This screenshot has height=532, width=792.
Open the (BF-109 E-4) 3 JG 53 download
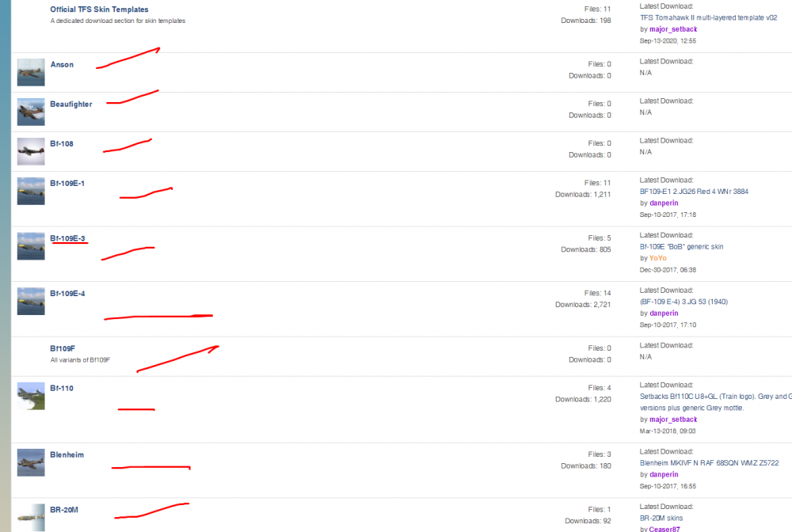point(685,302)
